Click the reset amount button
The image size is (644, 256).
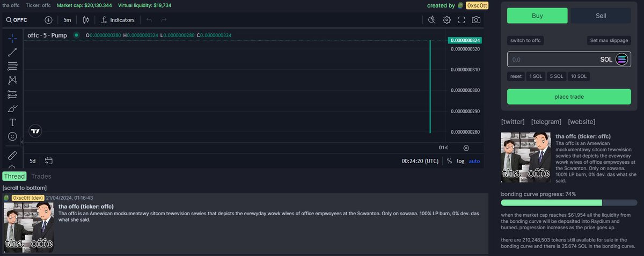516,76
